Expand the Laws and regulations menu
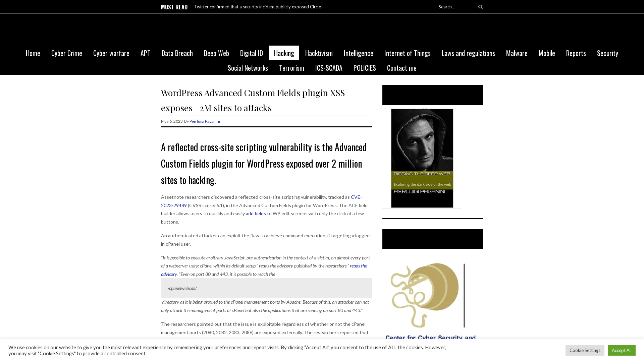 point(468,53)
